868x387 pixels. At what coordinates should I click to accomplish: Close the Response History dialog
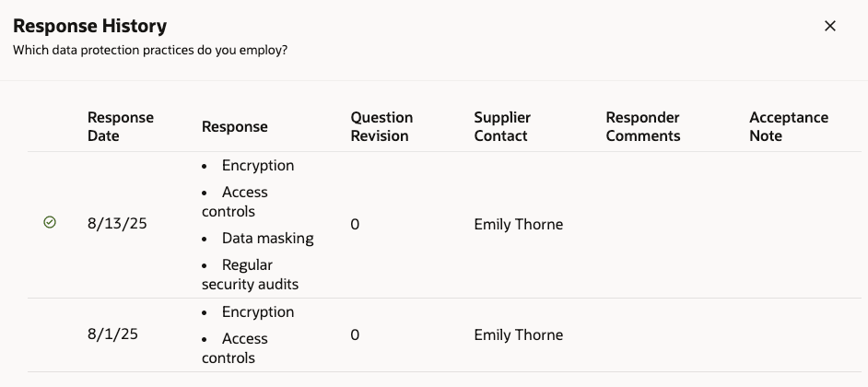click(829, 26)
